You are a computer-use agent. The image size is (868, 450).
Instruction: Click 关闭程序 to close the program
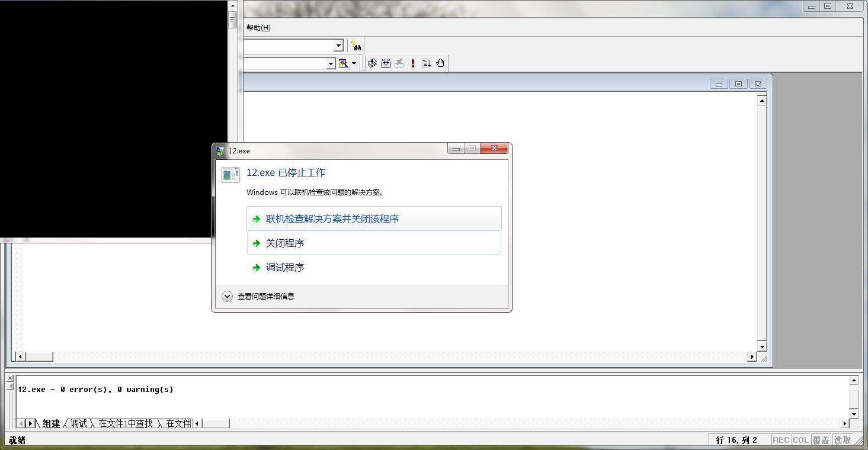pos(374,243)
